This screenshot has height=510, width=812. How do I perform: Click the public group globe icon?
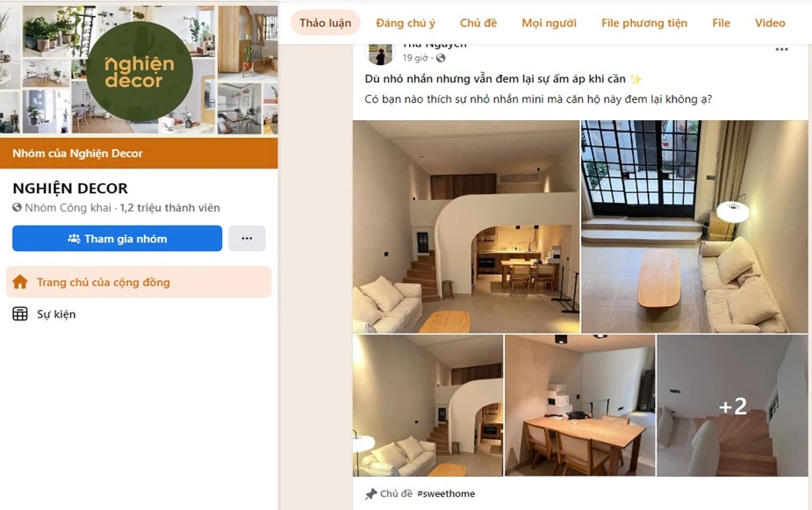point(17,208)
